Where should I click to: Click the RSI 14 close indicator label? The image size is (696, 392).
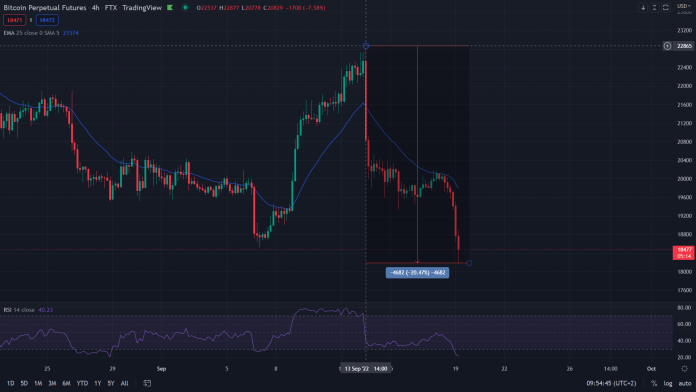[x=19, y=310]
